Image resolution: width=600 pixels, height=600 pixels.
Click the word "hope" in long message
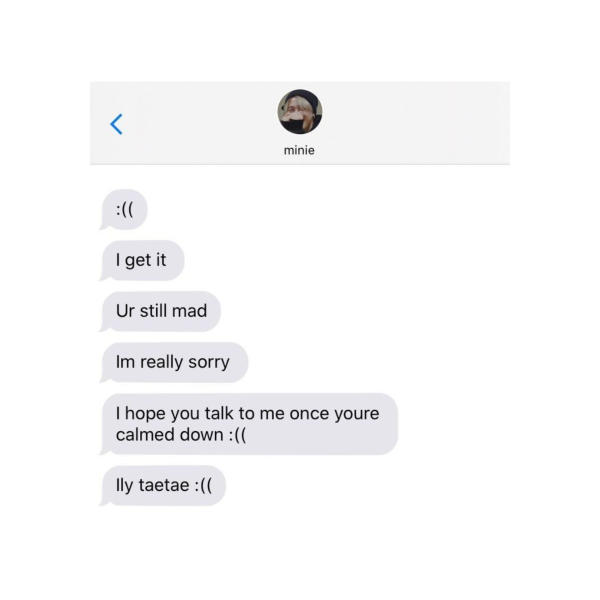click(x=145, y=414)
